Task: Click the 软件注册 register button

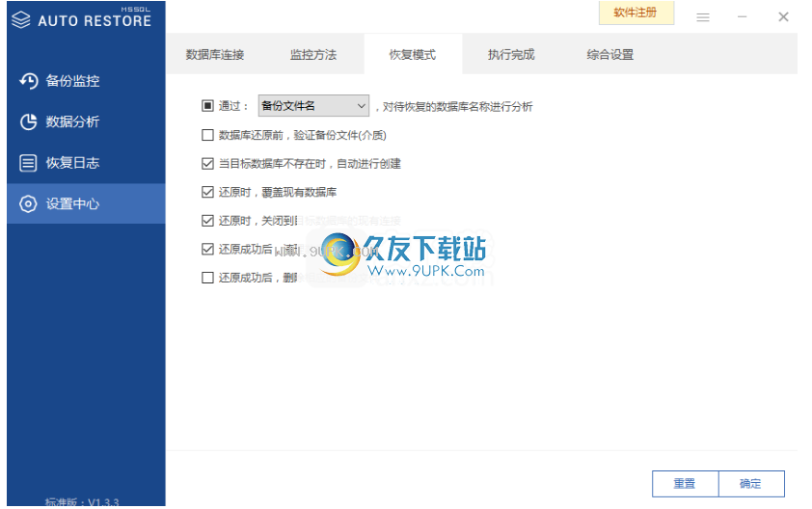Action: (x=636, y=13)
